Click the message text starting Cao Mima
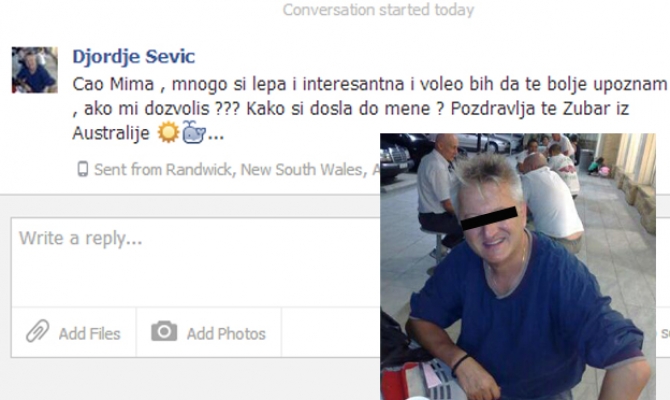This screenshot has width=670, height=400. coord(370,109)
